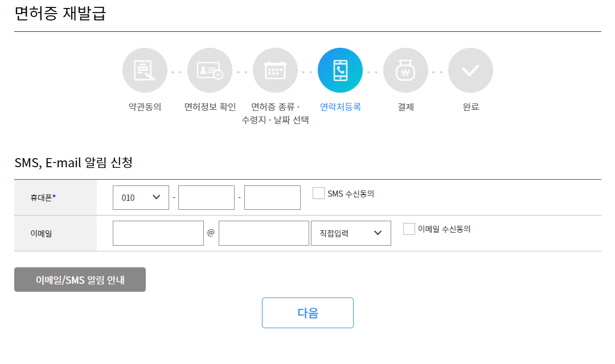Viewport: 615px width, 364px height.
Task: Select the last phone number input field
Action: [272, 197]
